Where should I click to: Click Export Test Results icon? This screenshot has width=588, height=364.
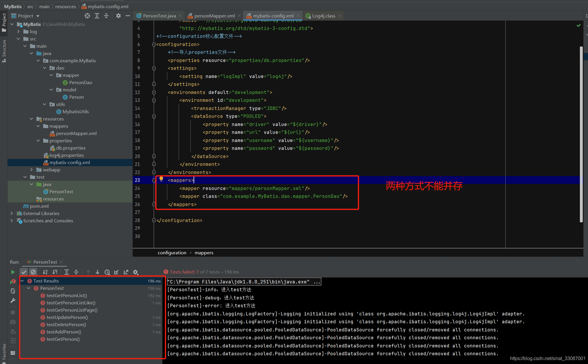[x=126, y=272]
